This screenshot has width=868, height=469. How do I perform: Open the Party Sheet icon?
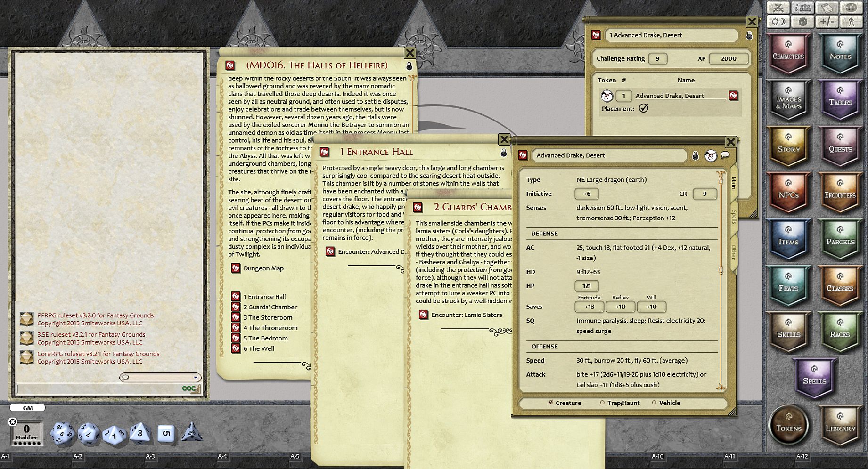(802, 8)
